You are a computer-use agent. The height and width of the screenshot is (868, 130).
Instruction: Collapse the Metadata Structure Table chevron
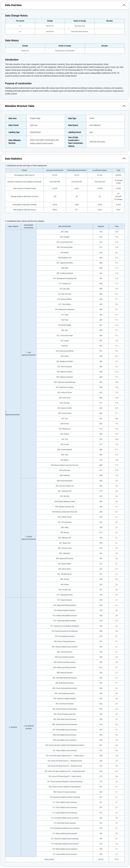[124, 106]
